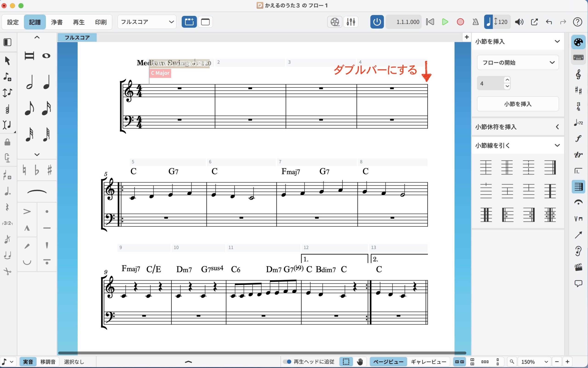The image size is (588, 368).
Task: Choose the whole note duration
Action: coord(46,56)
